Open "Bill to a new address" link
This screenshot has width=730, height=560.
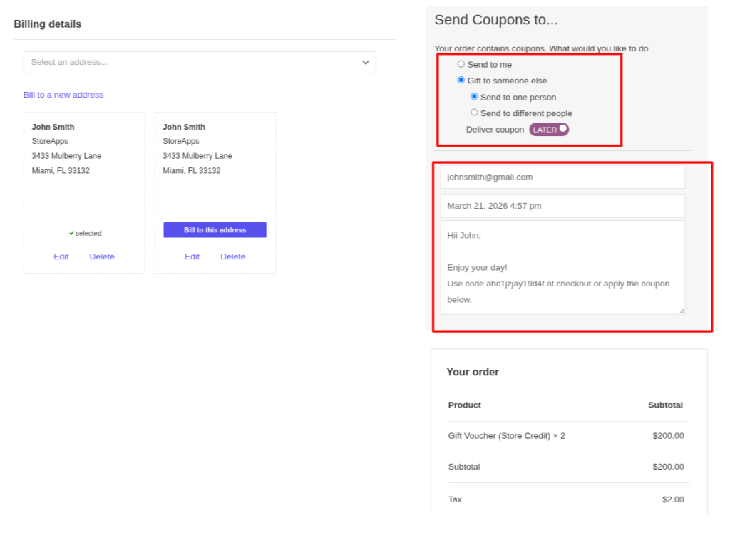pos(63,94)
